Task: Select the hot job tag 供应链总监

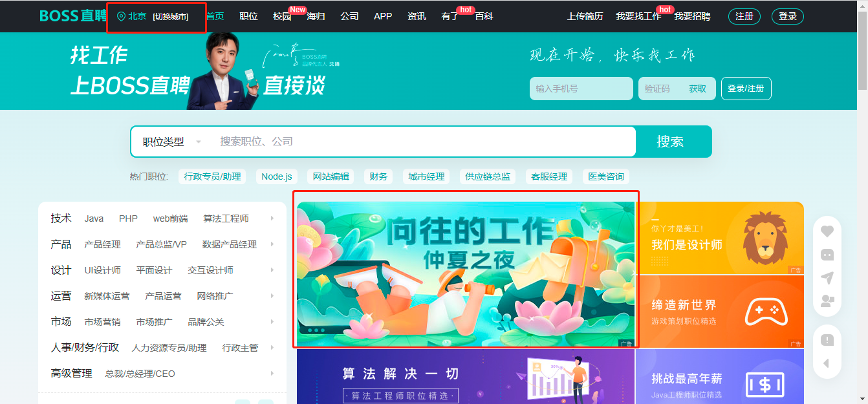Action: click(x=488, y=176)
